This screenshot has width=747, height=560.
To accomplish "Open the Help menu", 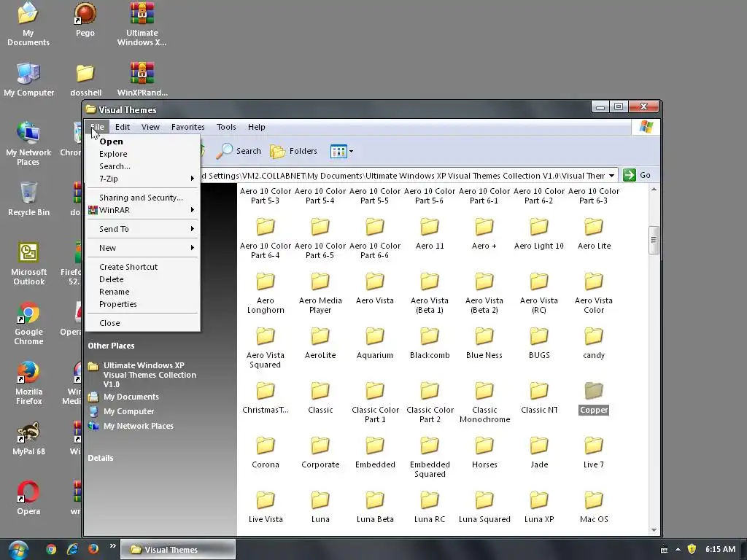I will tap(256, 127).
